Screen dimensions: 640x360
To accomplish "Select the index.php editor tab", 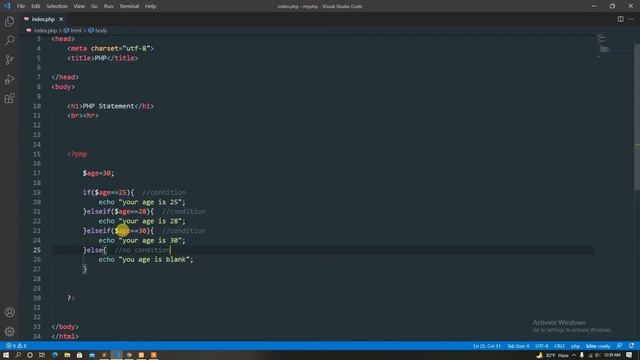I will click(44, 19).
